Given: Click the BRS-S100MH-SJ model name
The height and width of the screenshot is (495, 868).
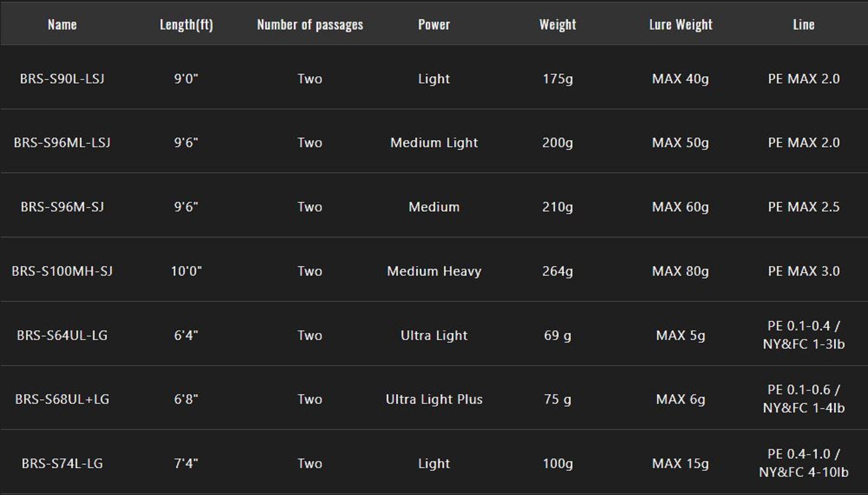Looking at the screenshot, I should pos(62,271).
